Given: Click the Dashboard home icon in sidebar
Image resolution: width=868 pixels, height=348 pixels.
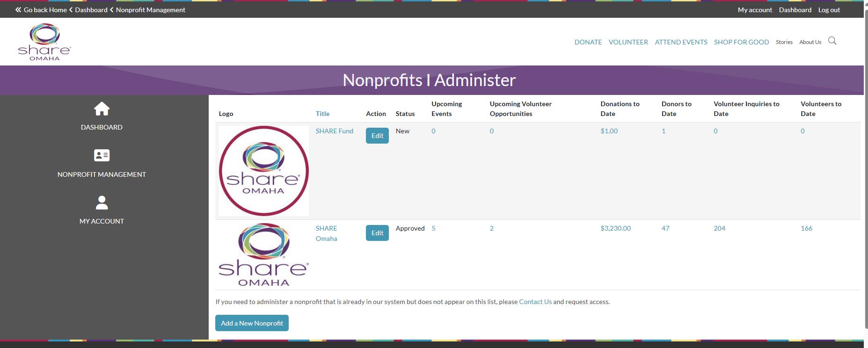Looking at the screenshot, I should 102,109.
